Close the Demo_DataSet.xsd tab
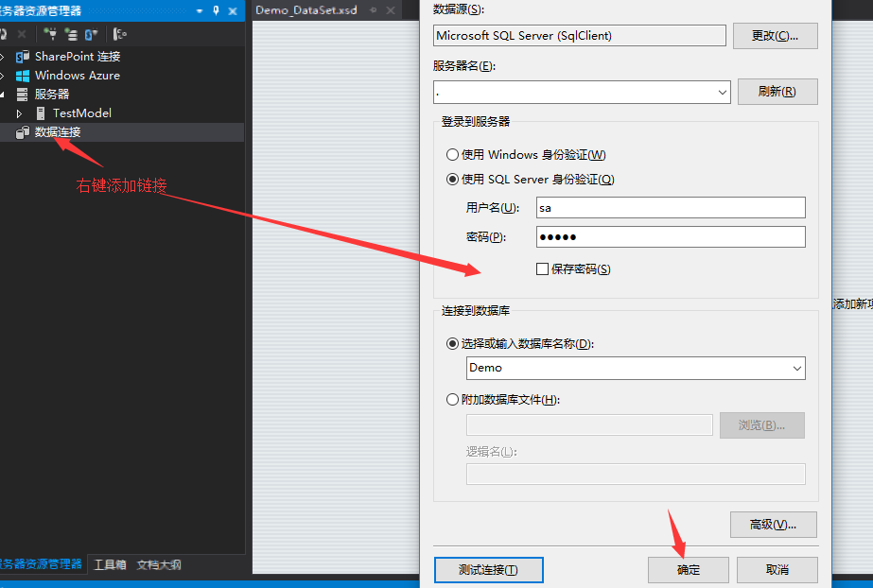Screen dimensions: 873x588 pos(391,10)
